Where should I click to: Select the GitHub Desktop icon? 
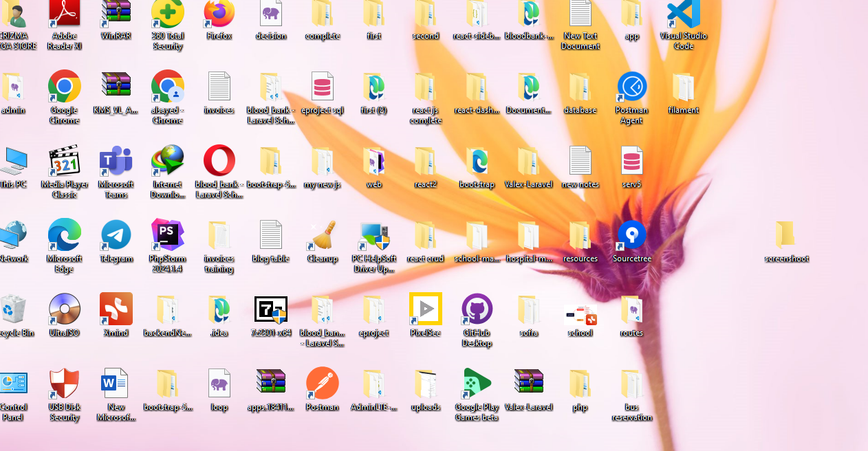click(477, 309)
